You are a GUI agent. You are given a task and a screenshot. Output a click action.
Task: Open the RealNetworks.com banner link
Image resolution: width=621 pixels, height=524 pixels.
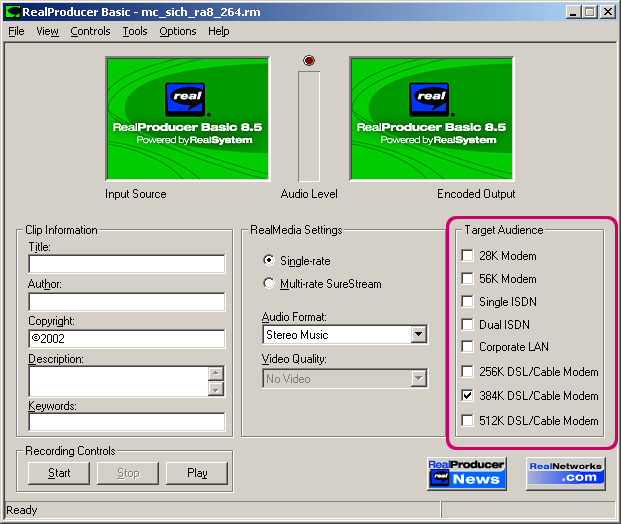[566, 474]
